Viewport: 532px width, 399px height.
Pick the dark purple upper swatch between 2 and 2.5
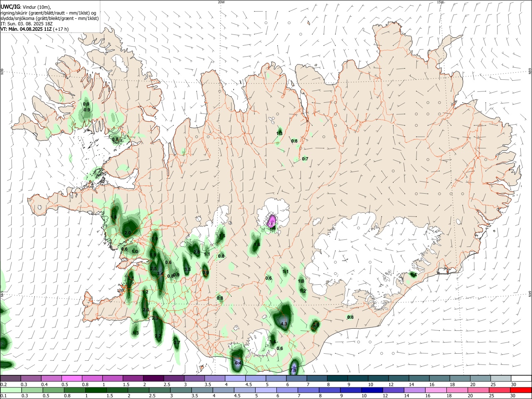click(153, 378)
